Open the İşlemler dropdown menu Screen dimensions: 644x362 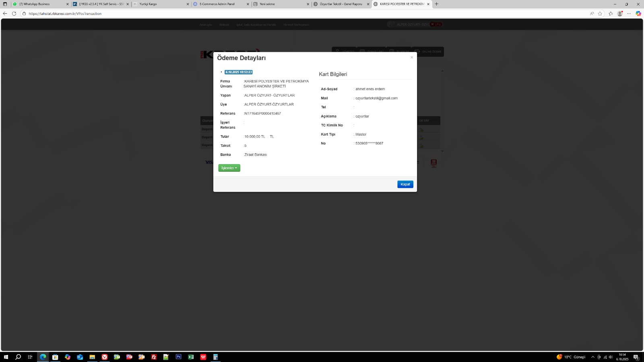point(229,168)
